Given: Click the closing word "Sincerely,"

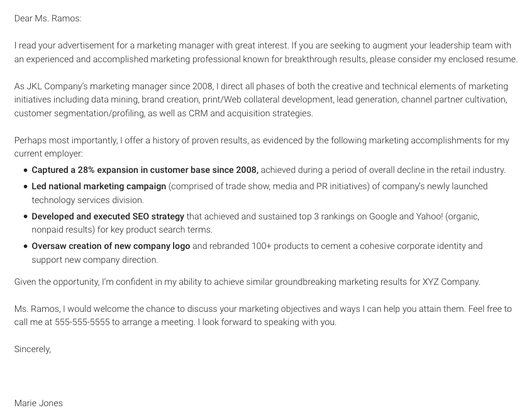Looking at the screenshot, I should [x=33, y=349].
